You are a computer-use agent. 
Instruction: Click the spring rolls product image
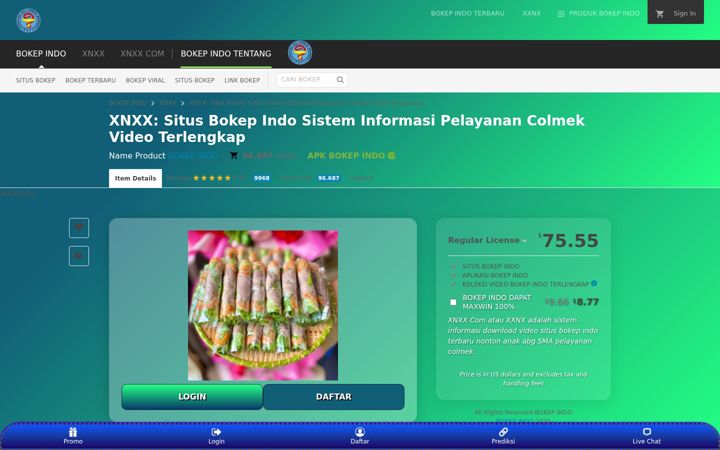point(263,305)
